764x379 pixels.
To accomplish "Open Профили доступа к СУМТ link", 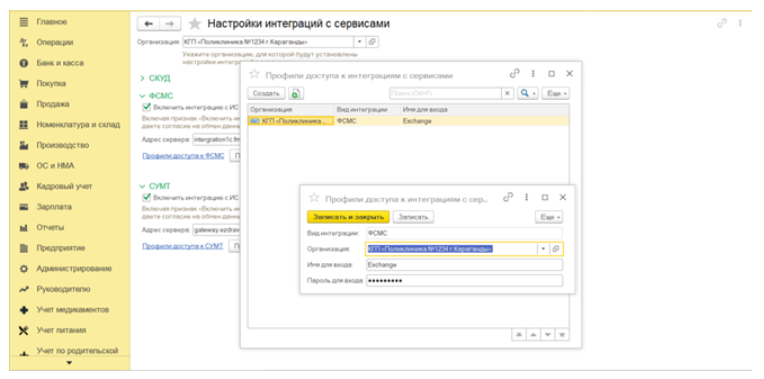I will pos(182,246).
